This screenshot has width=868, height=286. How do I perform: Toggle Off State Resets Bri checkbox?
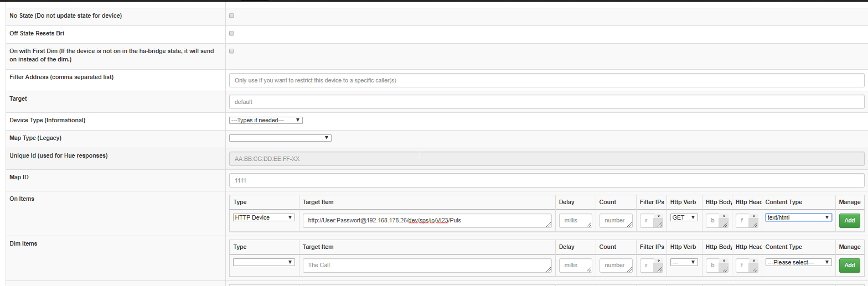click(x=231, y=33)
